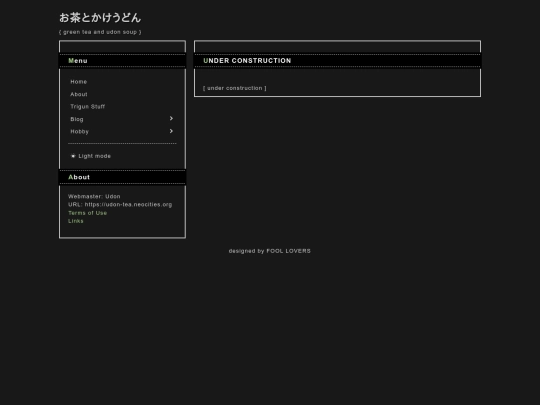This screenshot has height=405, width=540.
Task: Open the Terms of Use link
Action: [87, 213]
